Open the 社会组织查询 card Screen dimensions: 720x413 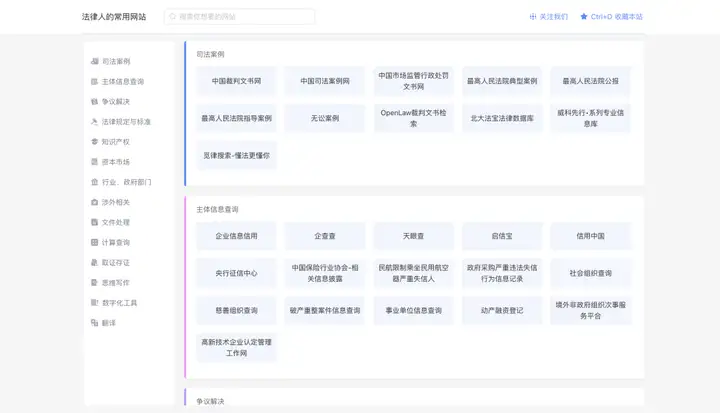[591, 273]
